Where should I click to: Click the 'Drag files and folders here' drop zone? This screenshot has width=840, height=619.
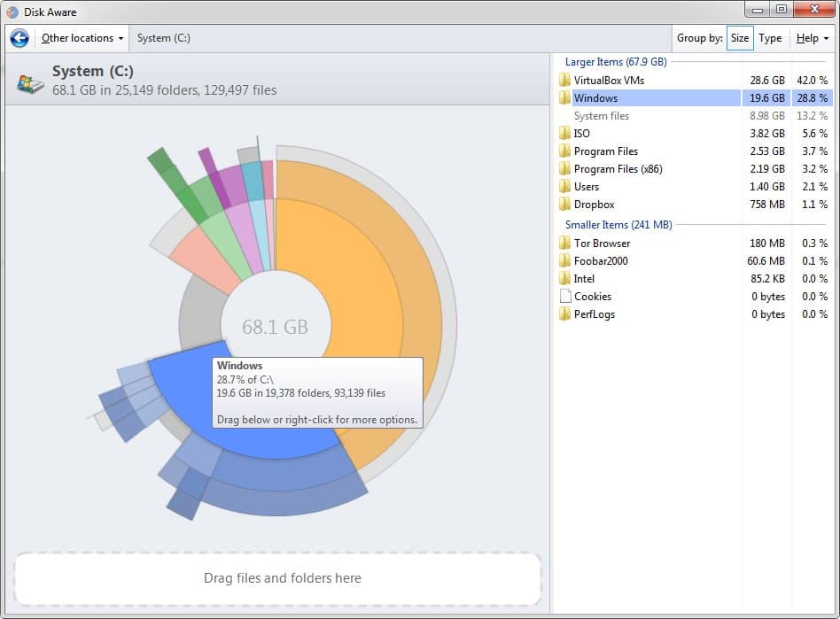pyautogui.click(x=278, y=578)
